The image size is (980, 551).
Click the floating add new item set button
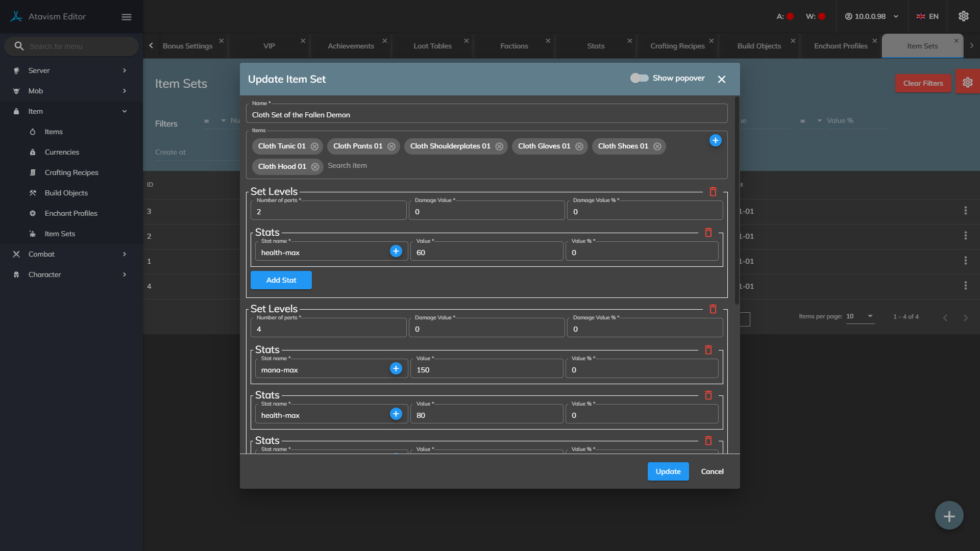pos(949,516)
